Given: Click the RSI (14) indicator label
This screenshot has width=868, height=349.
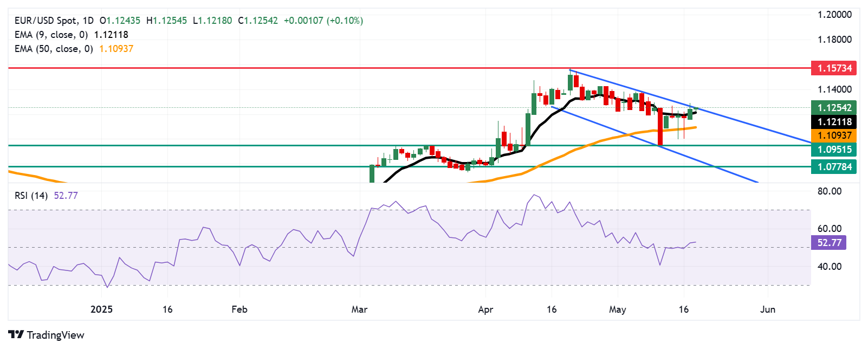Looking at the screenshot, I should pyautogui.click(x=31, y=196).
